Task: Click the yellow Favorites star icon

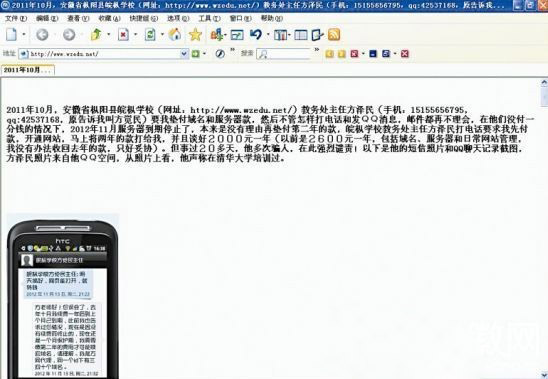Action: pos(195,34)
